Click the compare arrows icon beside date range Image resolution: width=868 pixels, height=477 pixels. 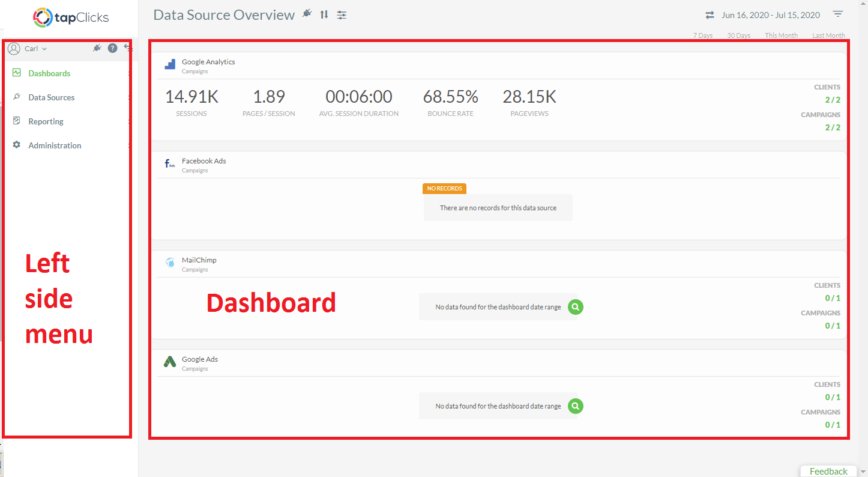click(710, 15)
